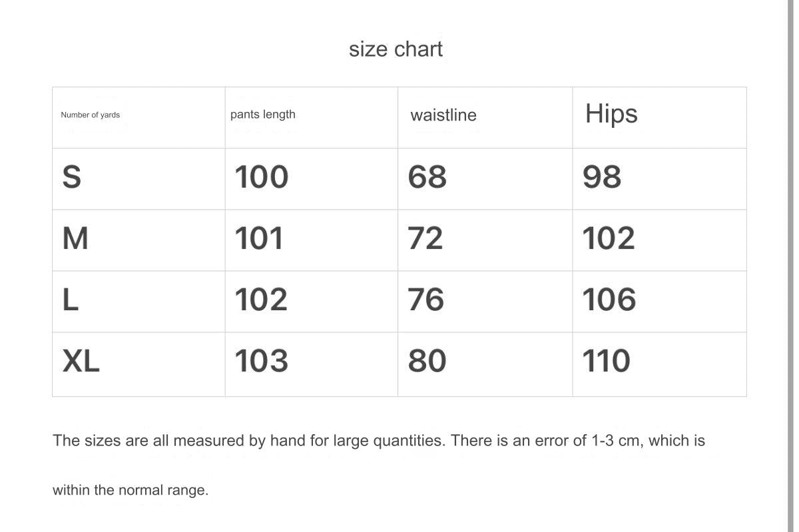Screen dimensions: 799x532
Task: Select waistline value 76 for size L
Action: tap(426, 300)
